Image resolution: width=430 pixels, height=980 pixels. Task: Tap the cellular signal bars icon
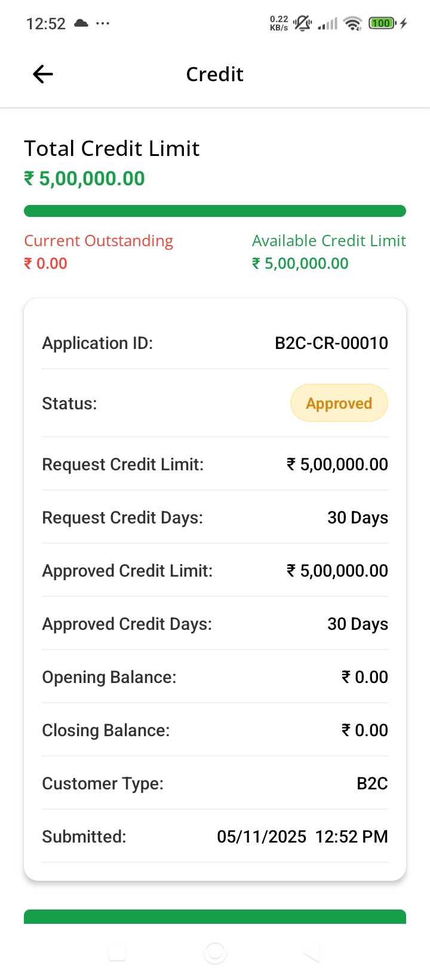pyautogui.click(x=328, y=24)
